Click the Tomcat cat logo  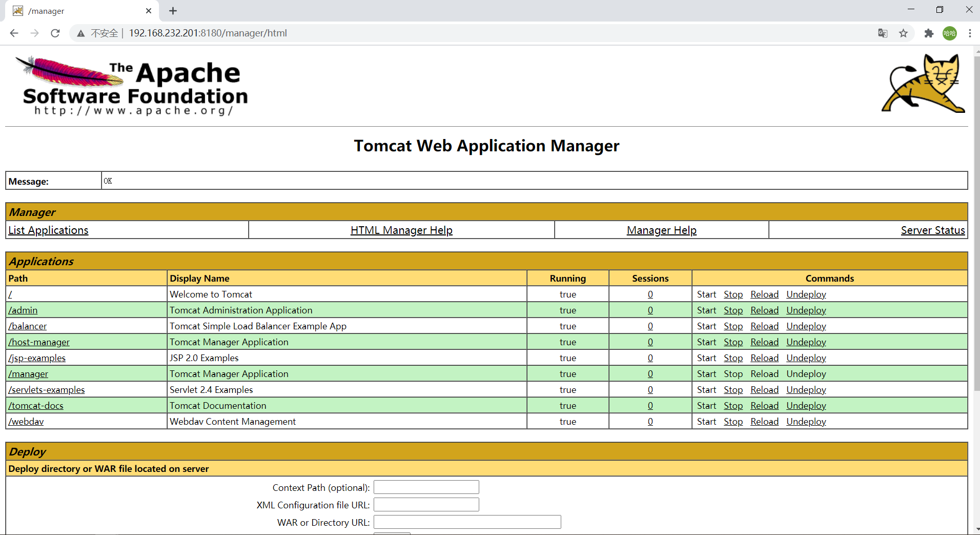[x=924, y=83]
